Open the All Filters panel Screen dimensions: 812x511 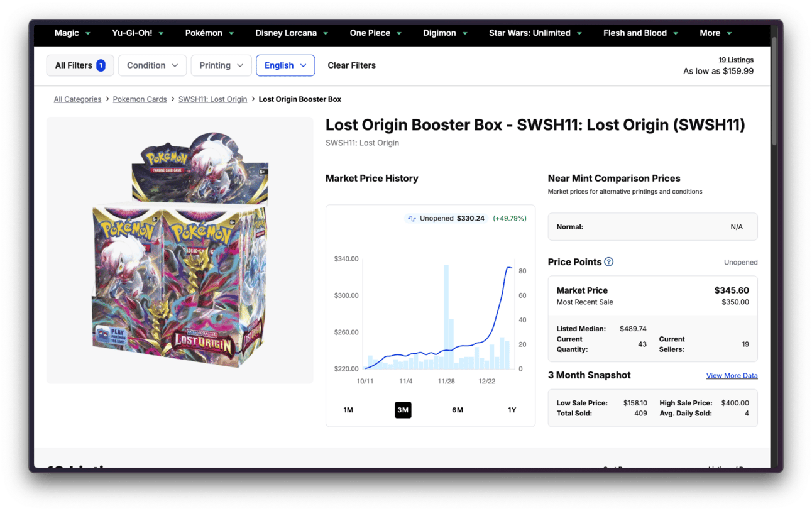(80, 65)
